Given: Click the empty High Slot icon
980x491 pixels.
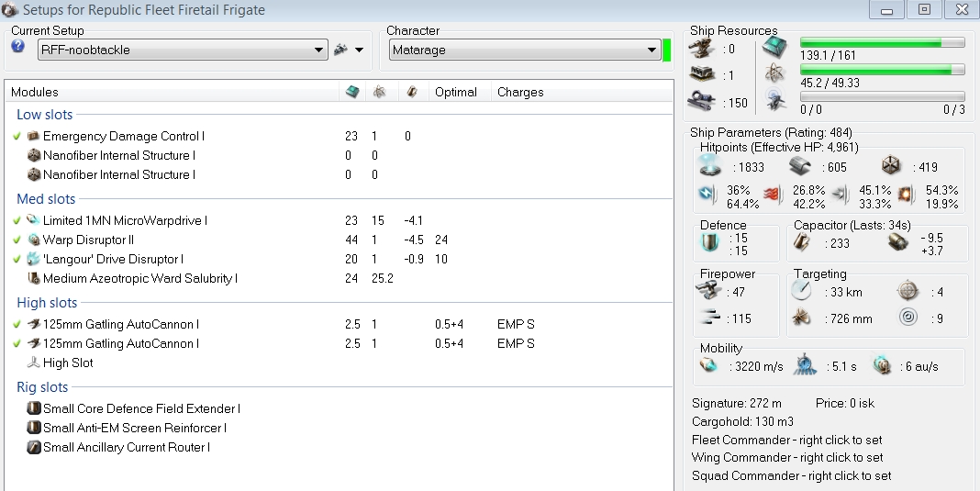Looking at the screenshot, I should pos(34,363).
